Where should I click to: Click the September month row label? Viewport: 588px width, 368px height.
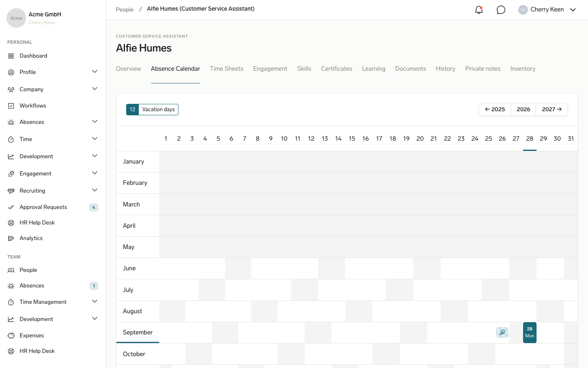click(x=138, y=332)
